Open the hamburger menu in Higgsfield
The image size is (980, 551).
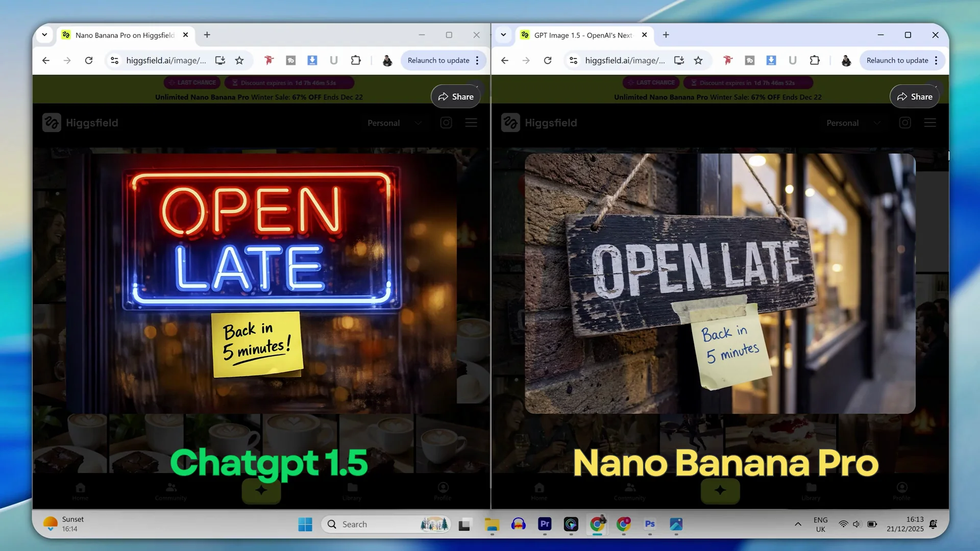pyautogui.click(x=471, y=122)
